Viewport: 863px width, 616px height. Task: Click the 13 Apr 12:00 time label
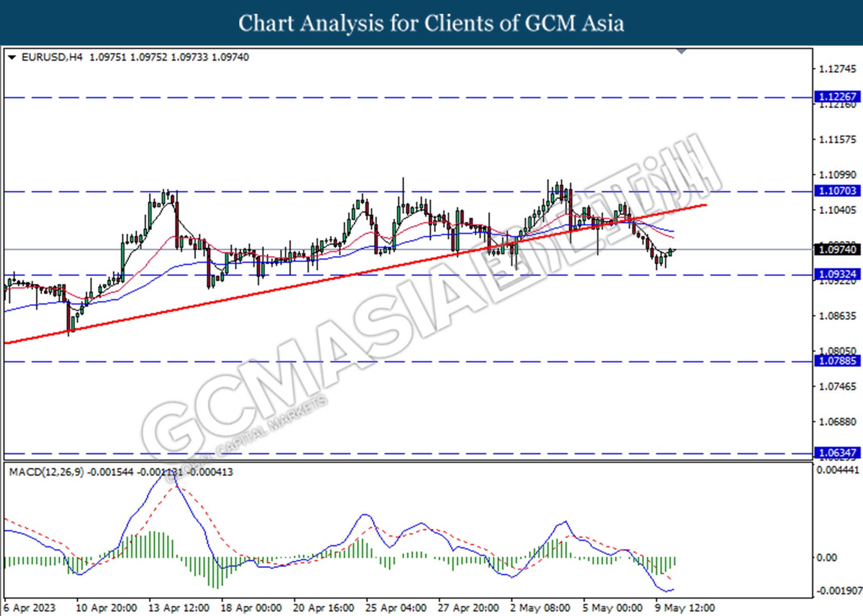coord(179,608)
